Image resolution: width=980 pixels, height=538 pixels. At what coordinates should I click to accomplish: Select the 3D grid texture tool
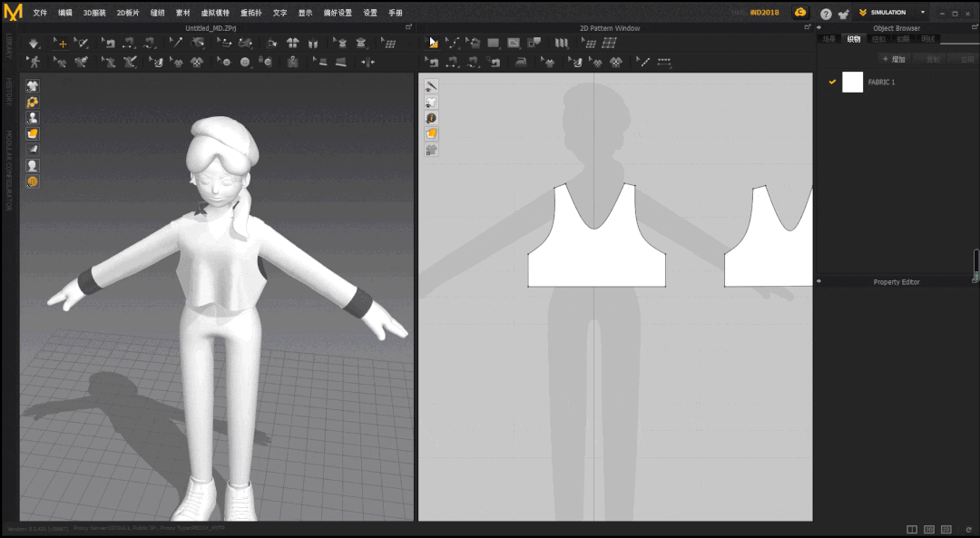click(x=388, y=44)
